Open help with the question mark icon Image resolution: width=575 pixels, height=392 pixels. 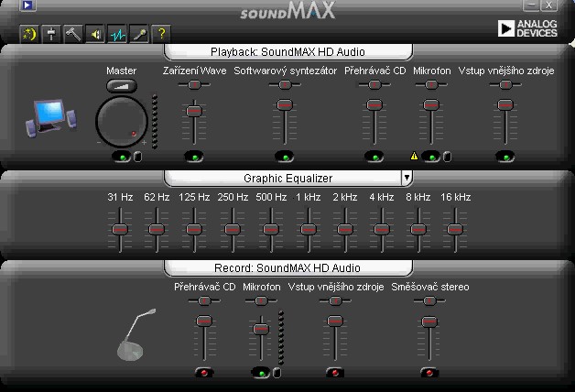pyautogui.click(x=161, y=35)
